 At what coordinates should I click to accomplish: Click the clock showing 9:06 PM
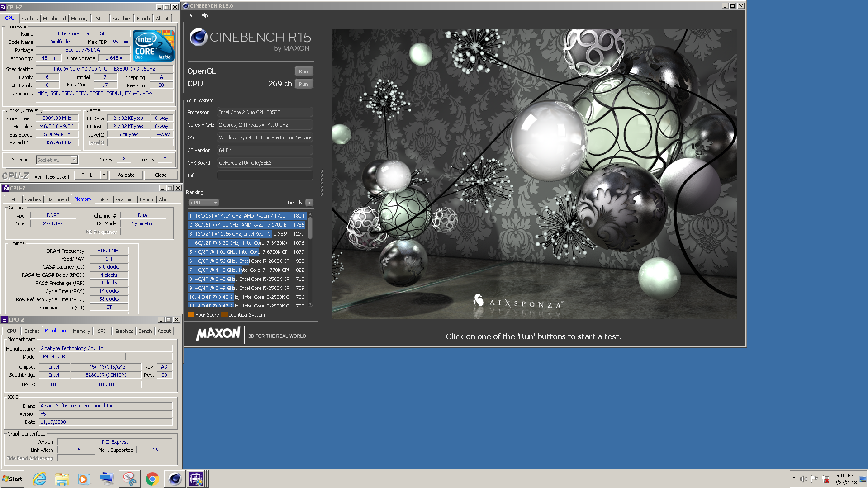tap(845, 475)
